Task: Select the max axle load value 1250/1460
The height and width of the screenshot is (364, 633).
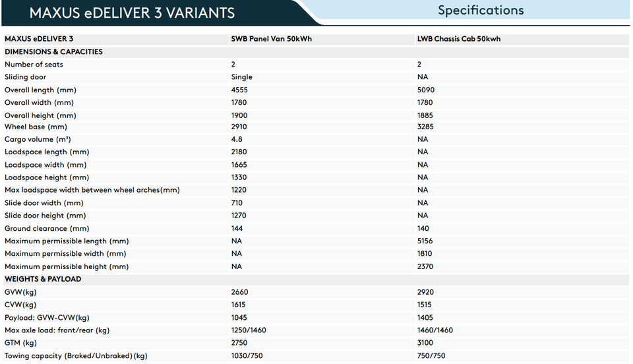Action: click(249, 330)
